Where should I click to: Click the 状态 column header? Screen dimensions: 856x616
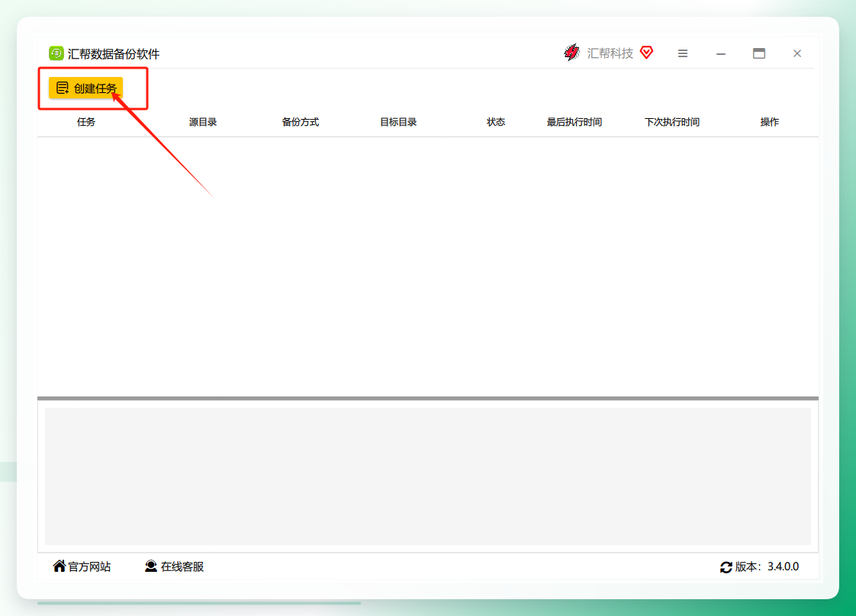(496, 122)
